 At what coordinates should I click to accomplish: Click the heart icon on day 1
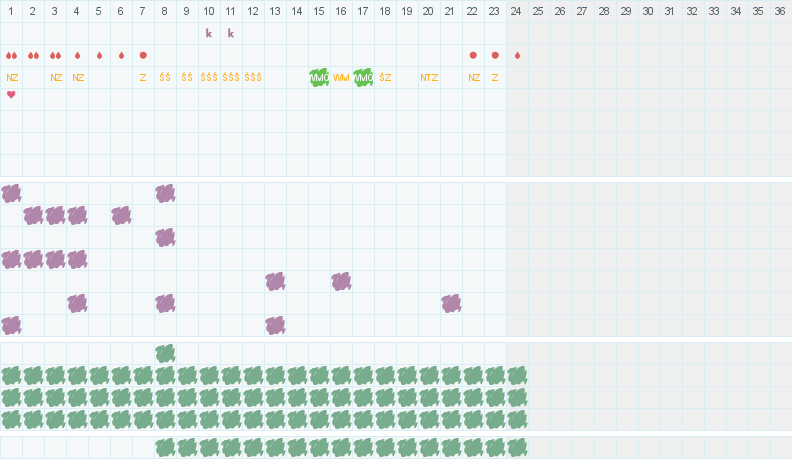[x=11, y=95]
